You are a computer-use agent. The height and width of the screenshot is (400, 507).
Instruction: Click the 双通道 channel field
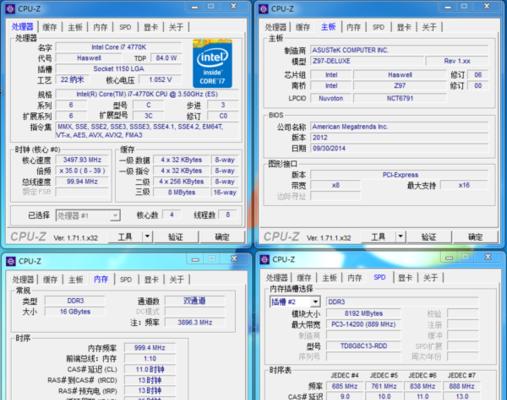click(195, 301)
